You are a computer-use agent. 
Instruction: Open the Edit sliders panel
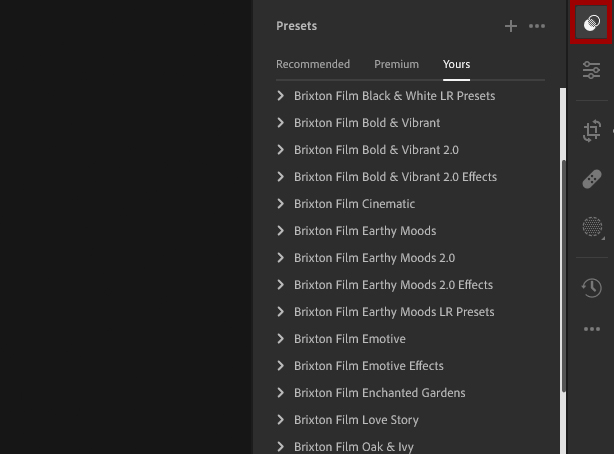point(591,70)
